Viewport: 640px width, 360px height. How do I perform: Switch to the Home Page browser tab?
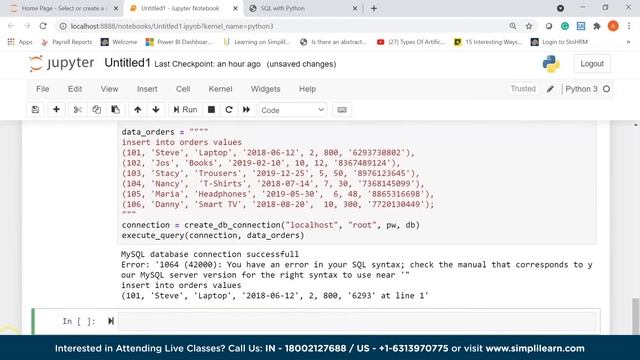pos(63,8)
